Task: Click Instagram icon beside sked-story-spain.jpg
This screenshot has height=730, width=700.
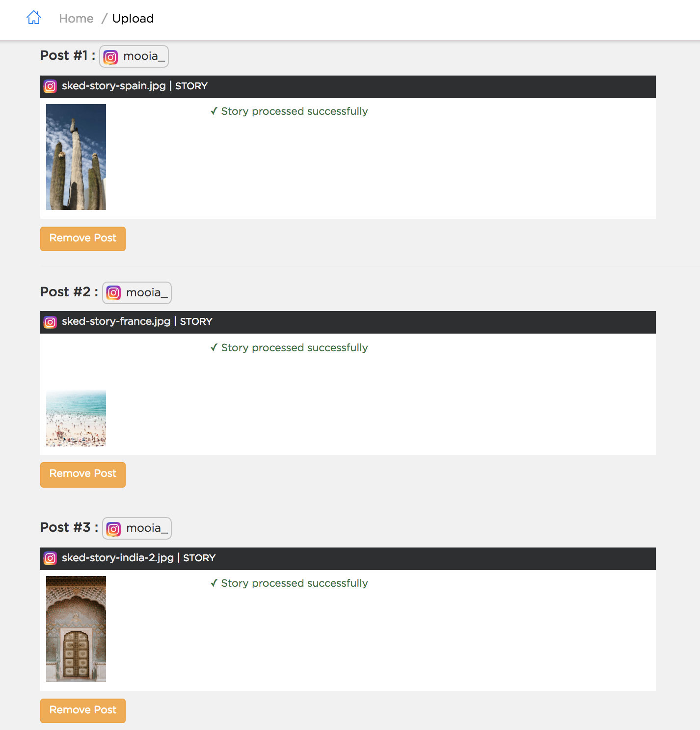Action: point(50,86)
